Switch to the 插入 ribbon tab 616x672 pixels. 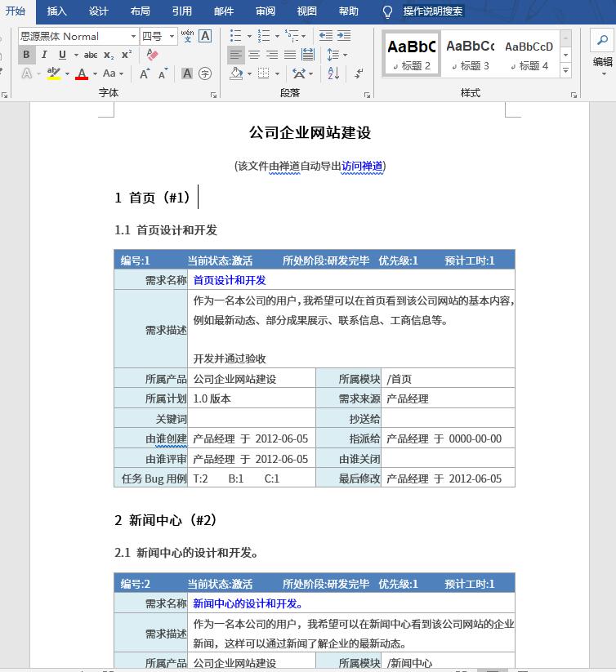(x=57, y=11)
